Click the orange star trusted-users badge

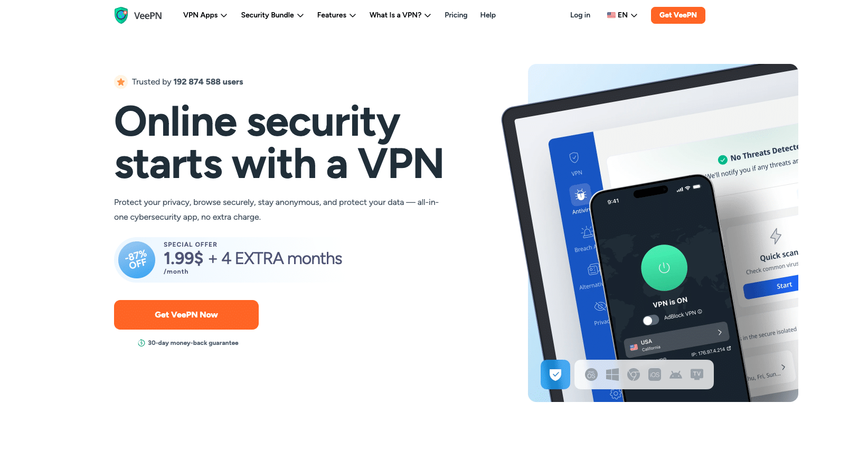coord(121,82)
